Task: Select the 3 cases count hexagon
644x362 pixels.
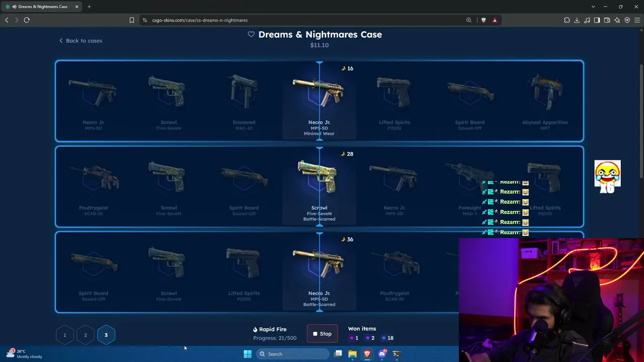Action: [106, 335]
